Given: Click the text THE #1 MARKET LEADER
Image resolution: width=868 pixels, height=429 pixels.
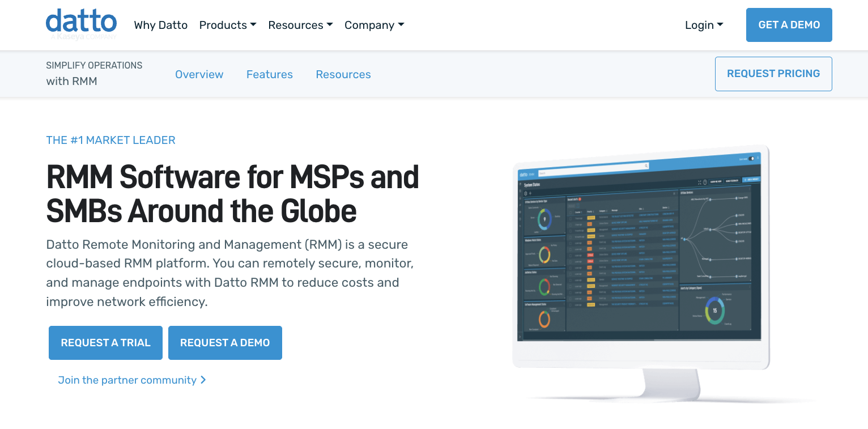Looking at the screenshot, I should (x=110, y=140).
